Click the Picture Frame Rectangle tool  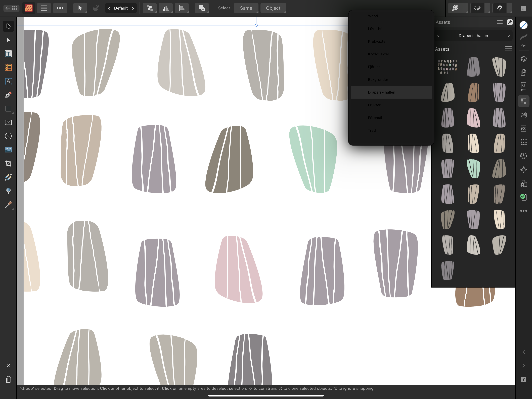(8, 123)
